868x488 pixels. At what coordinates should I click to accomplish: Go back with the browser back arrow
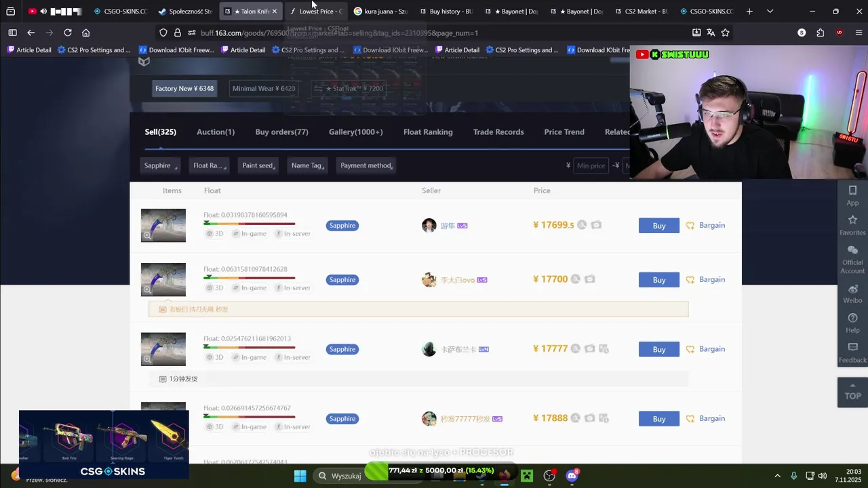(x=31, y=33)
